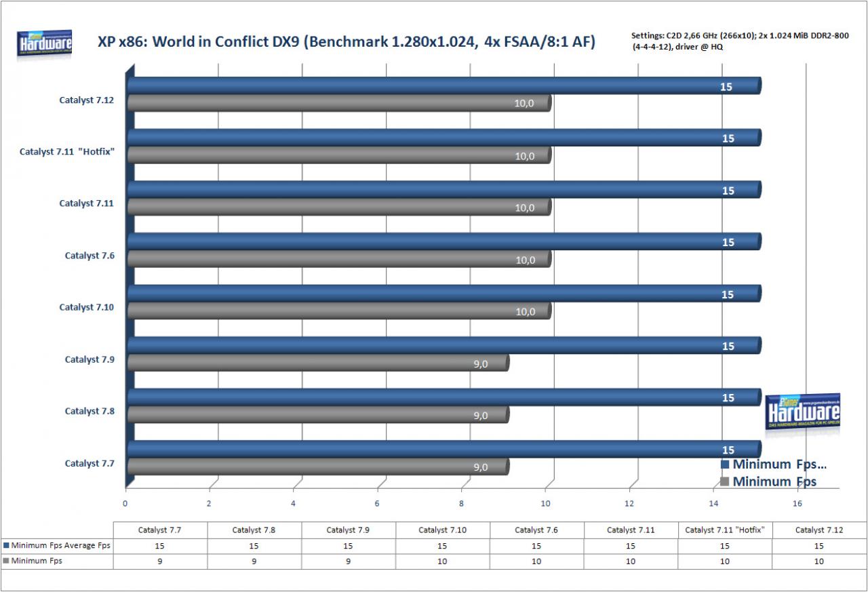Click the 'Catalyst 7.11 "Hotfix"' table column header
868x592 pixels.
coord(724,530)
